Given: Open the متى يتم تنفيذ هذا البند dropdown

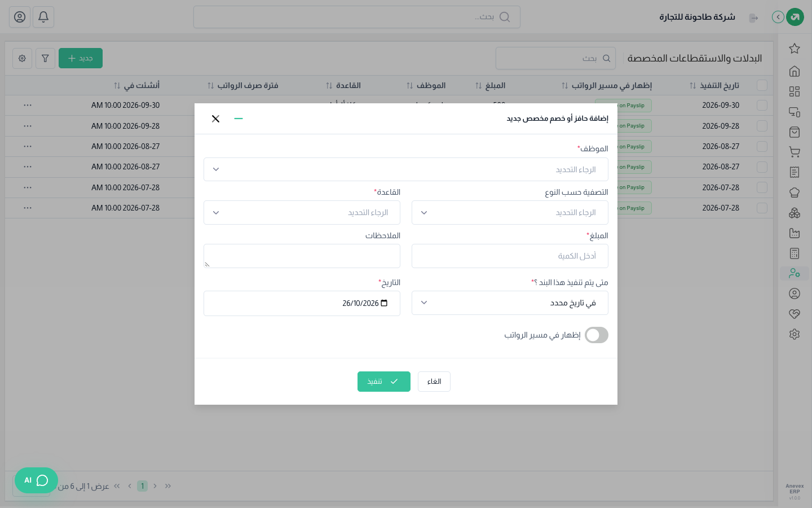Looking at the screenshot, I should [510, 303].
